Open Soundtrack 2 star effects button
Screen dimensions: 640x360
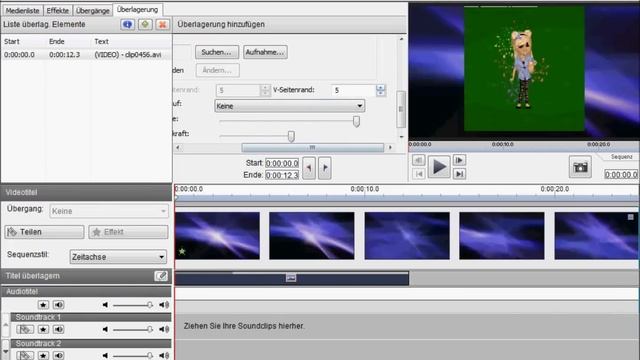[43, 356]
